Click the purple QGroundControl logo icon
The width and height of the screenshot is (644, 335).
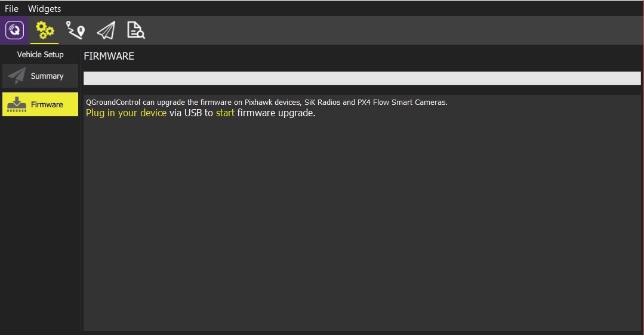[14, 30]
